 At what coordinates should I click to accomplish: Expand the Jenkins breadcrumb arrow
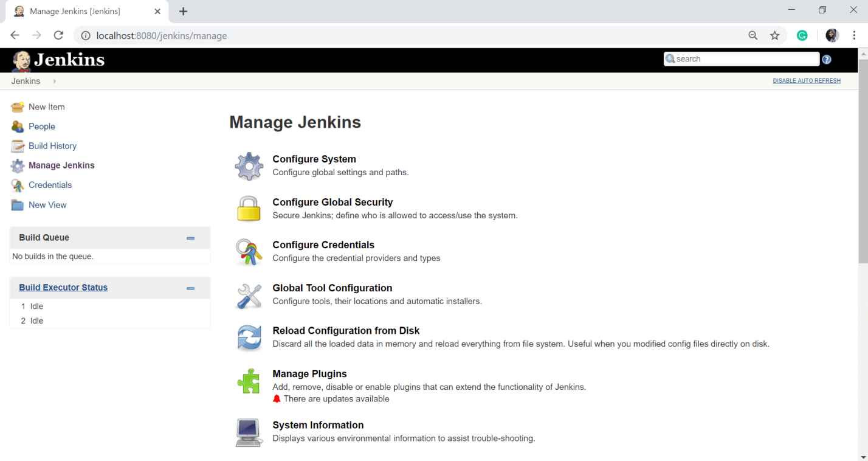(x=54, y=81)
